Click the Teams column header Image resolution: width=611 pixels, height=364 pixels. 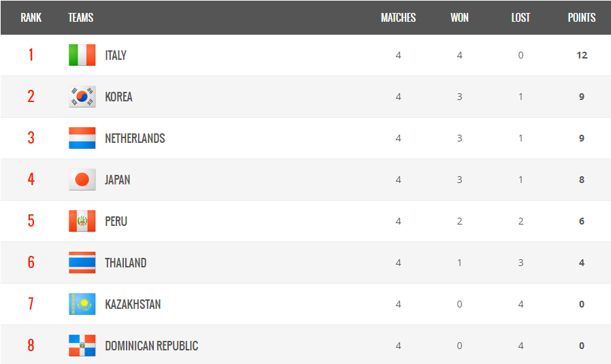pos(81,18)
